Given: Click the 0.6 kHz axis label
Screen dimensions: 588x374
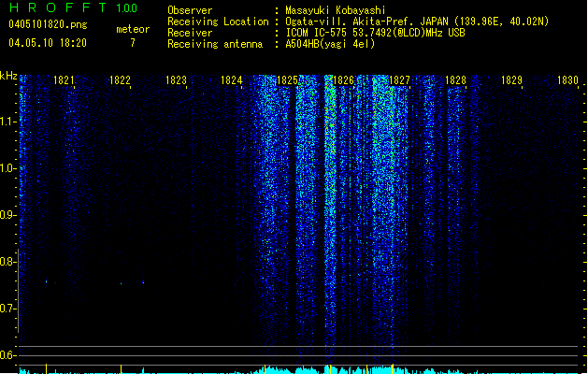Looking at the screenshot, I should click(x=7, y=355).
